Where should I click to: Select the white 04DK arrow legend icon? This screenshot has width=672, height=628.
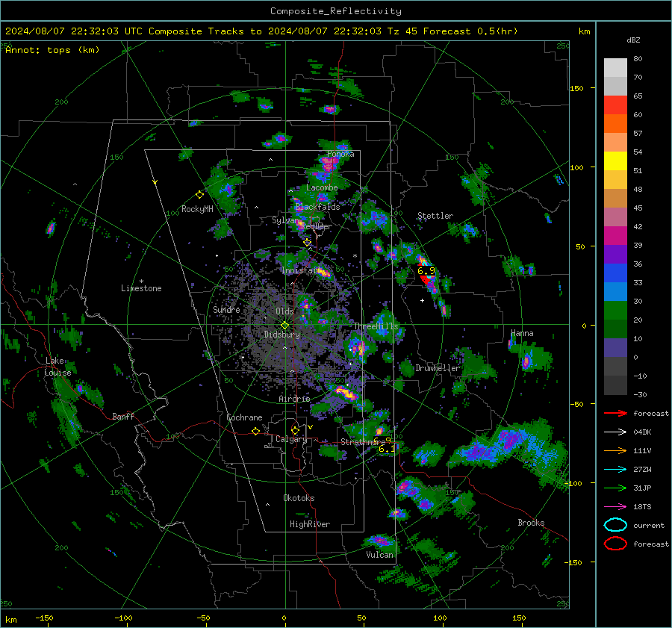615,432
